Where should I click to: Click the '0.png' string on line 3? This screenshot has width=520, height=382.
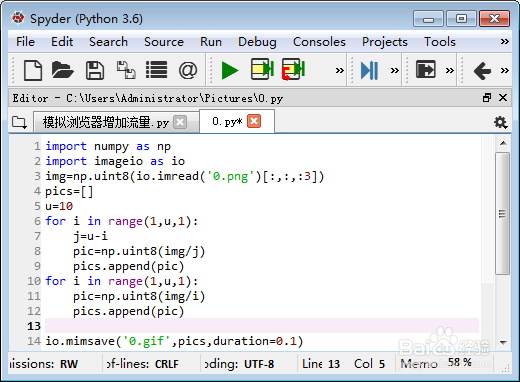click(230, 176)
